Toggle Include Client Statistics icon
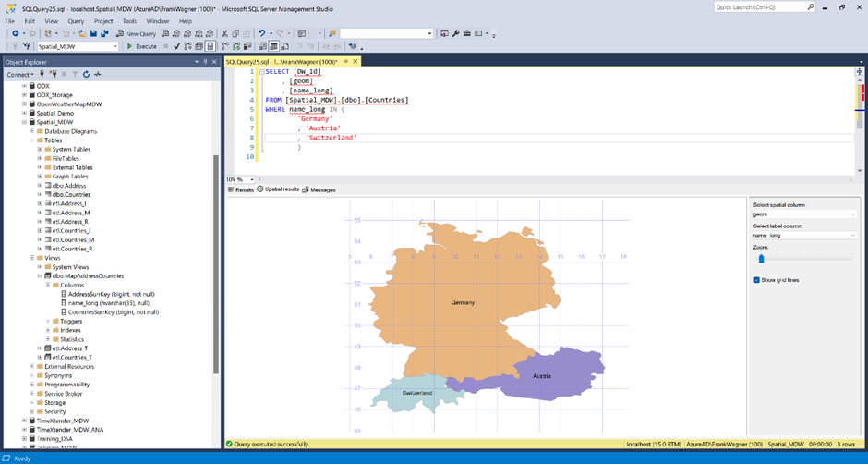This screenshot has height=464, width=868. (x=247, y=46)
